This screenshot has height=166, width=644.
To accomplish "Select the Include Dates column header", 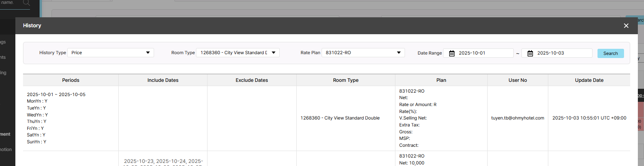I will (163, 80).
